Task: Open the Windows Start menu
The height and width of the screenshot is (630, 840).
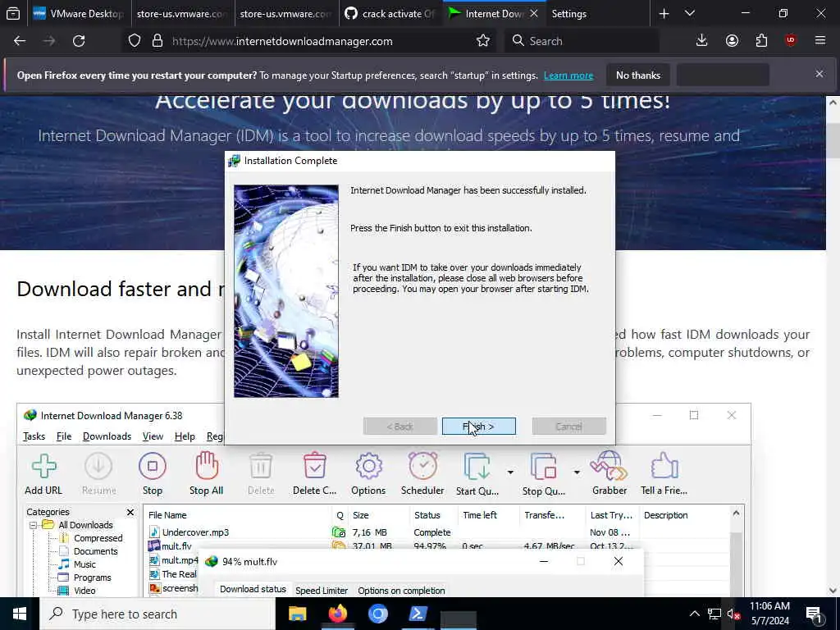Action: pos(20,614)
